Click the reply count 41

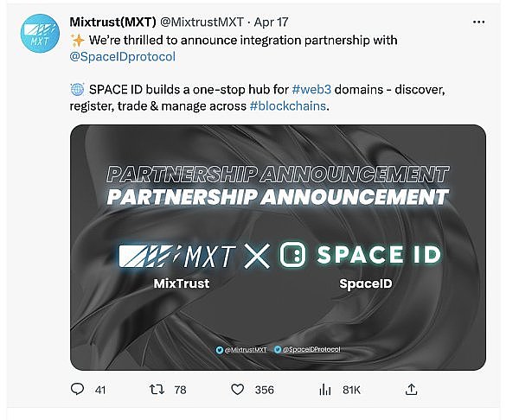[x=100, y=391]
